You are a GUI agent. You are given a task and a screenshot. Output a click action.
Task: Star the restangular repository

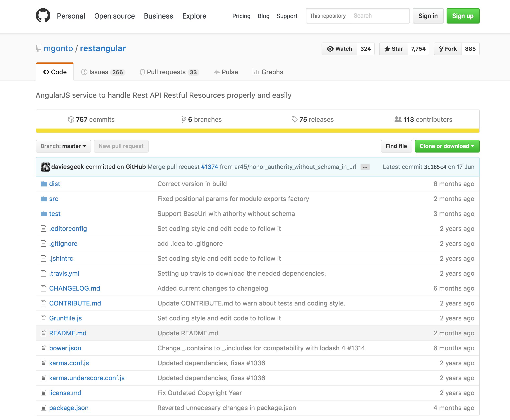(x=394, y=49)
